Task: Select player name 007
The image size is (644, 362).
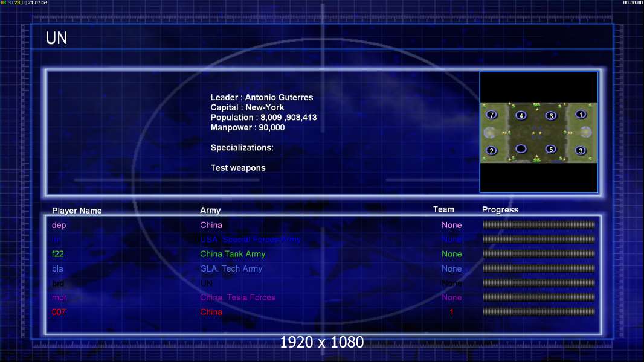Action: 59,312
